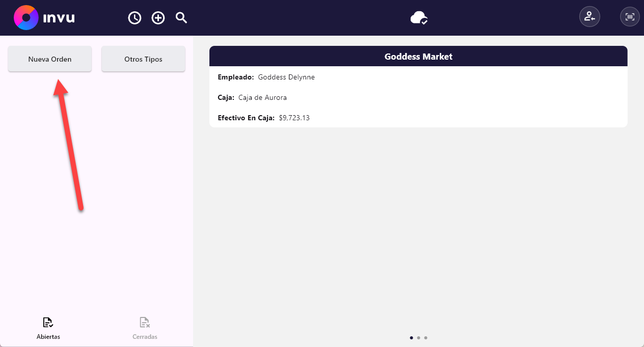Click the user switch icon
Screen dimensions: 644x347
(589, 17)
